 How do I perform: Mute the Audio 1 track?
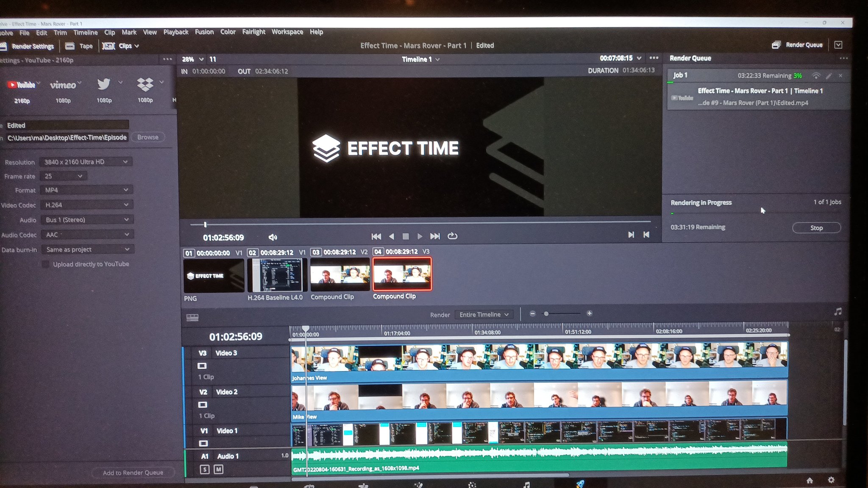(218, 470)
